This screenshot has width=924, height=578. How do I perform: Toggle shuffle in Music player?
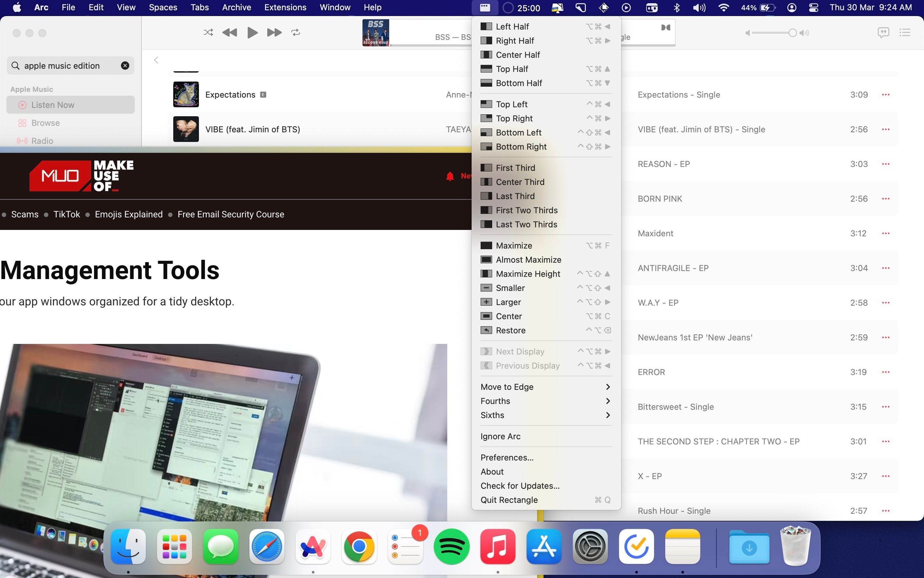click(x=208, y=32)
